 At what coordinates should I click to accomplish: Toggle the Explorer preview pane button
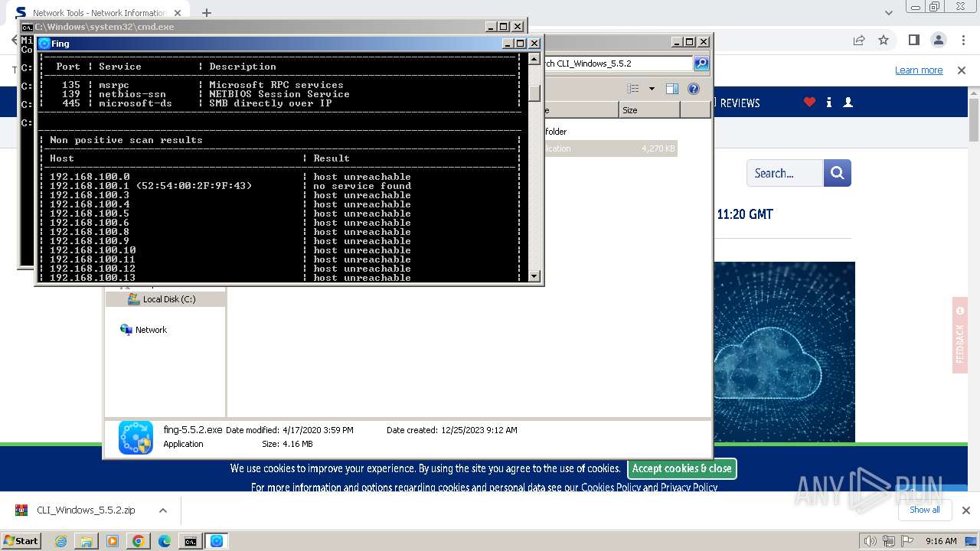coord(671,89)
